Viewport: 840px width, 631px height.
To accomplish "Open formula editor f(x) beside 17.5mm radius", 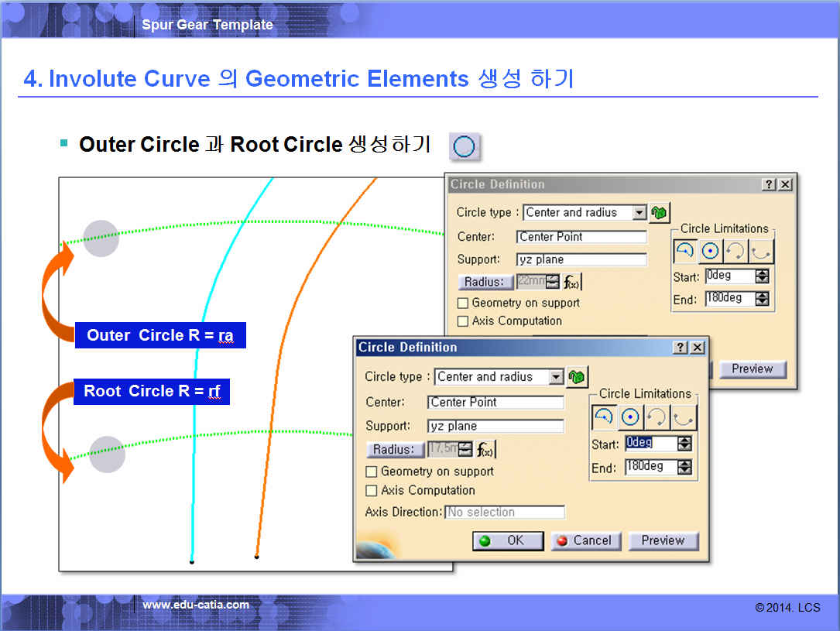I will (485, 449).
